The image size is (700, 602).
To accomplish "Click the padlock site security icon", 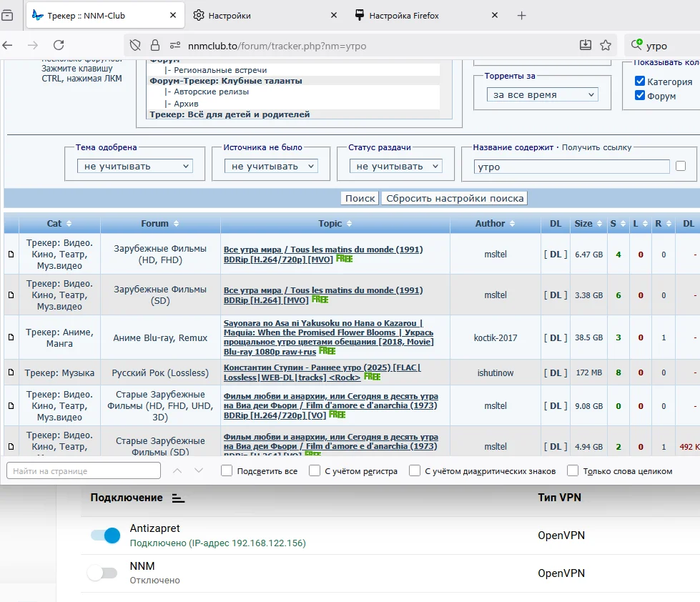I will coord(154,46).
